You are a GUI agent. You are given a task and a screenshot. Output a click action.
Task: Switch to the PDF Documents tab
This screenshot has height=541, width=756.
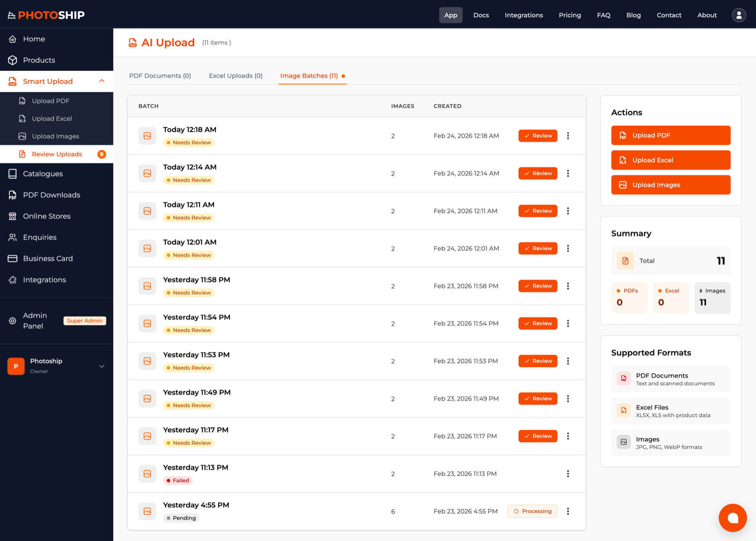tap(160, 76)
